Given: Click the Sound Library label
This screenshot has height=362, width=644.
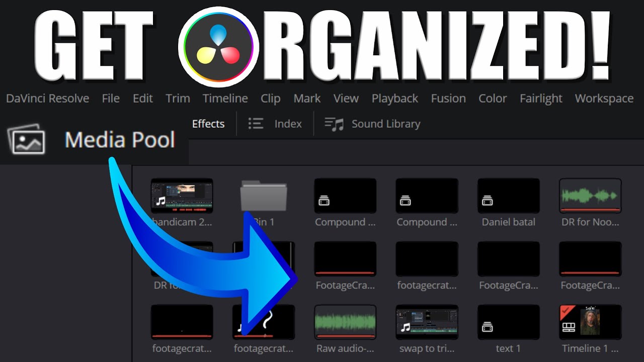Looking at the screenshot, I should coord(386,124).
